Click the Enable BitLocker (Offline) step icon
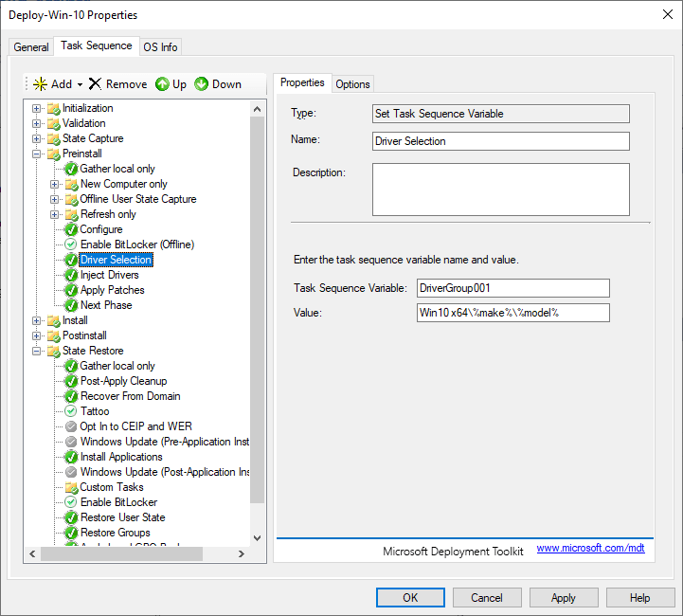The image size is (683, 616). point(71,245)
